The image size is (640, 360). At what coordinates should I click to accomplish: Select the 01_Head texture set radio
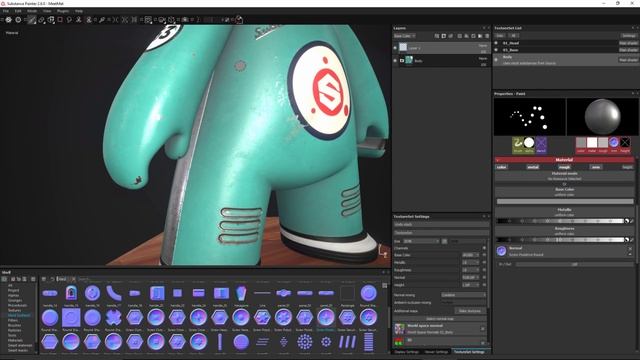[496, 43]
